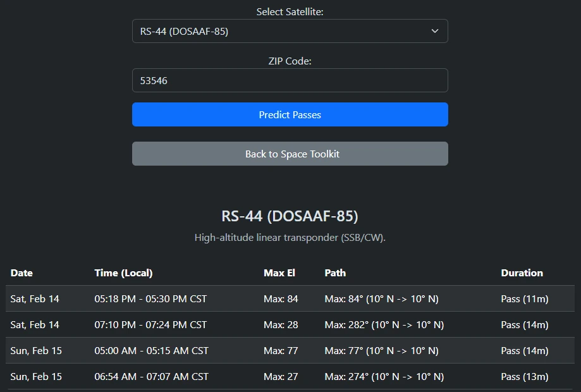Select the Path column header
Viewport: 581px width, 392px height.
(335, 273)
